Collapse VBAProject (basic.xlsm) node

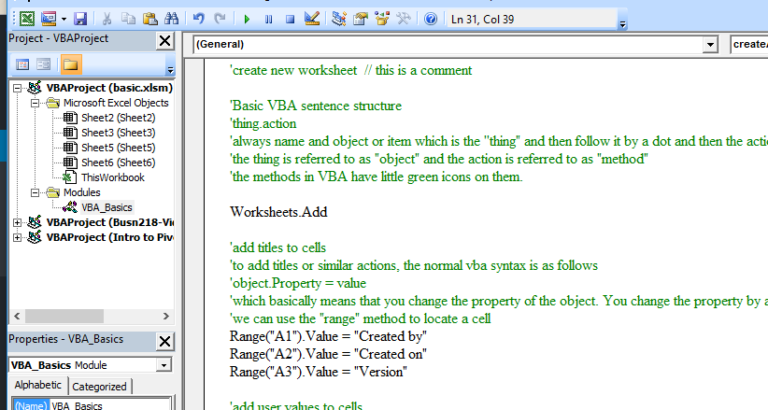click(17, 88)
